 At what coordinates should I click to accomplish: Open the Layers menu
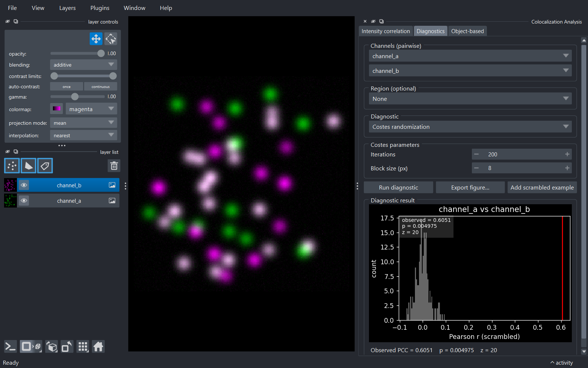pos(67,8)
